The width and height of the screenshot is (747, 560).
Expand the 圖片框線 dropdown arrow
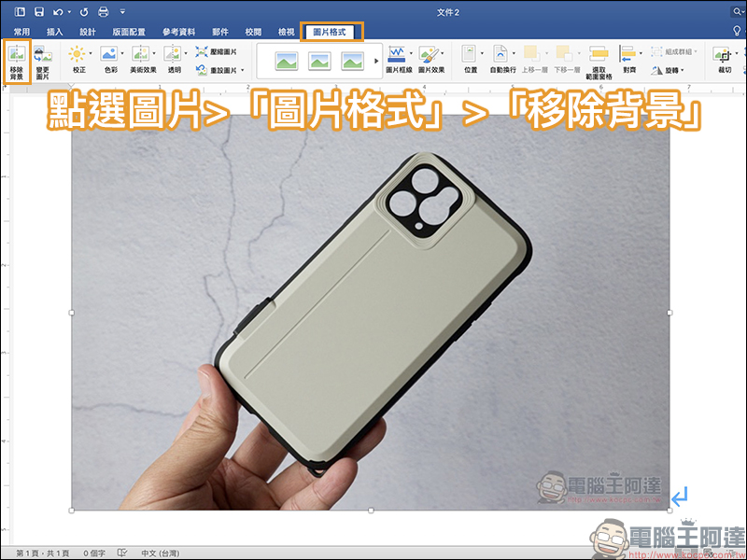tap(411, 54)
